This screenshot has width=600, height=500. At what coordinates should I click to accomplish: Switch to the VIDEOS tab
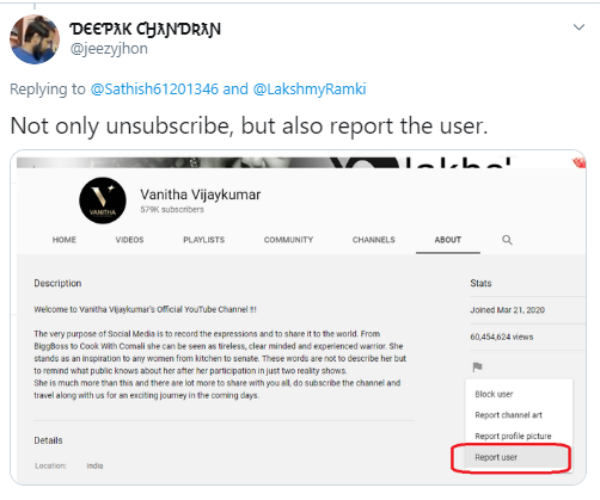click(130, 240)
